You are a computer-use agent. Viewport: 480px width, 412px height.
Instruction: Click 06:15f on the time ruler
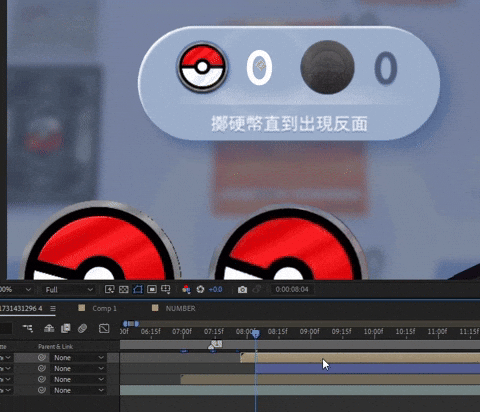coord(150,332)
